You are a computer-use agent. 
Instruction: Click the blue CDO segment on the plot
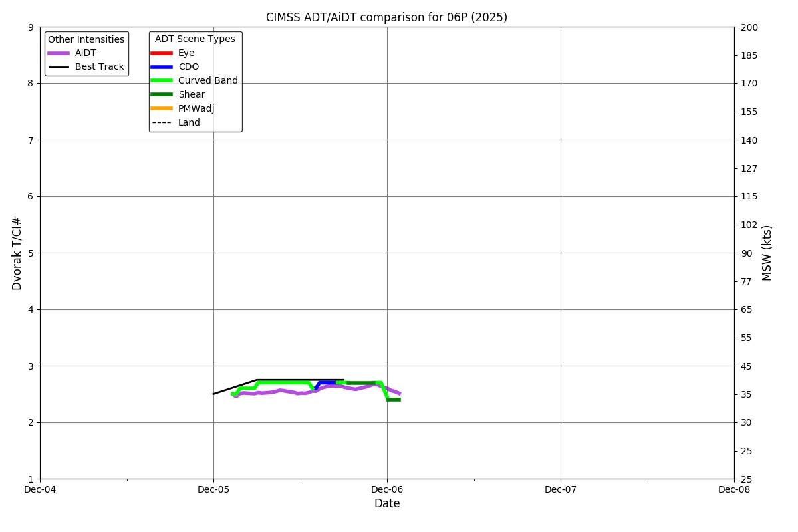(327, 382)
